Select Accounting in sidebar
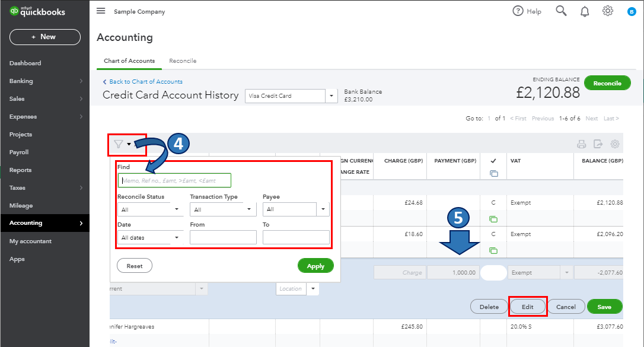 pyautogui.click(x=44, y=223)
